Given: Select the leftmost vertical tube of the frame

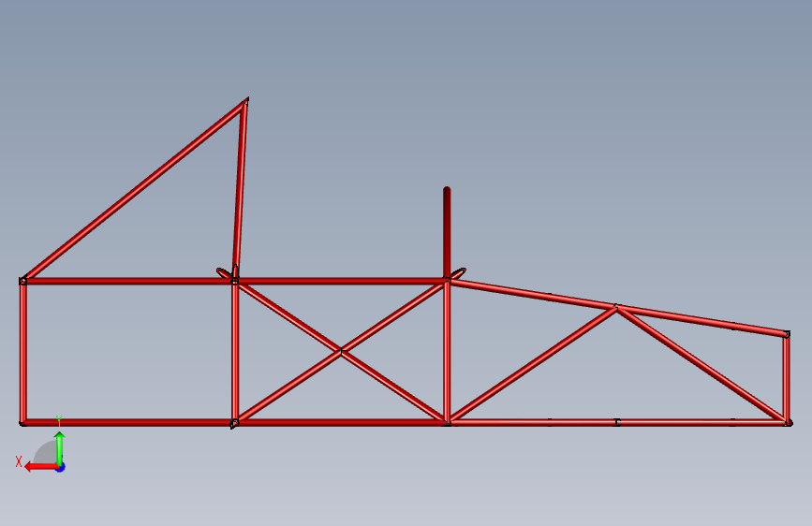Looking at the screenshot, I should pyautogui.click(x=22, y=352).
